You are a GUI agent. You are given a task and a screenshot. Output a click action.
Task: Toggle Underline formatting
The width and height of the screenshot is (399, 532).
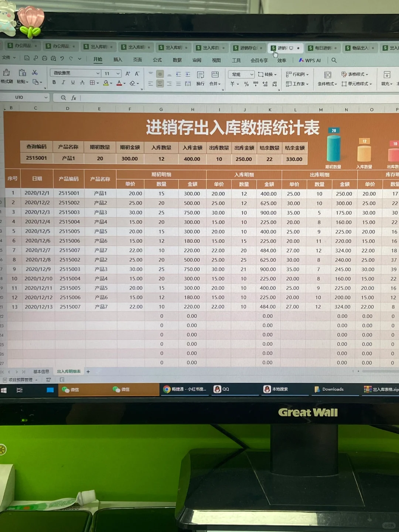click(73, 82)
